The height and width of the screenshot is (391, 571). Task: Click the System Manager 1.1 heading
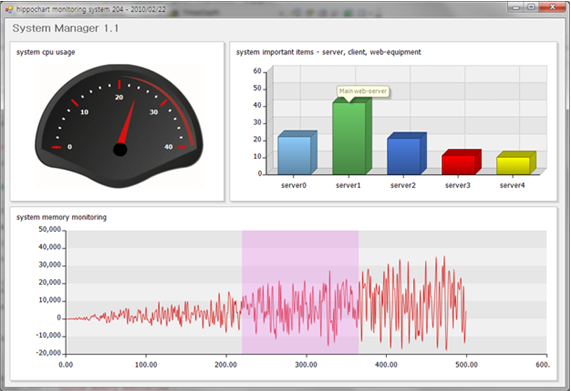tap(66, 28)
